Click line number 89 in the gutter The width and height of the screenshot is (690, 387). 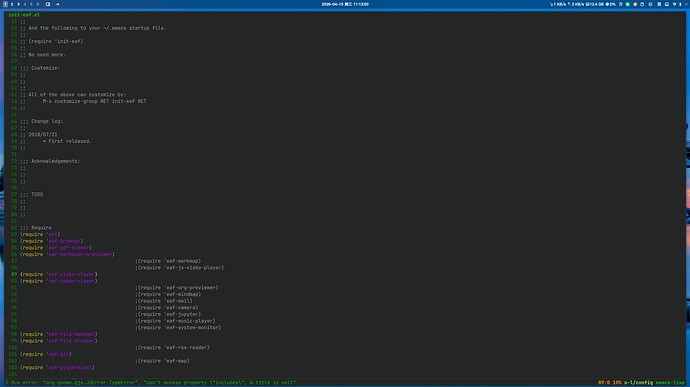tap(14, 274)
